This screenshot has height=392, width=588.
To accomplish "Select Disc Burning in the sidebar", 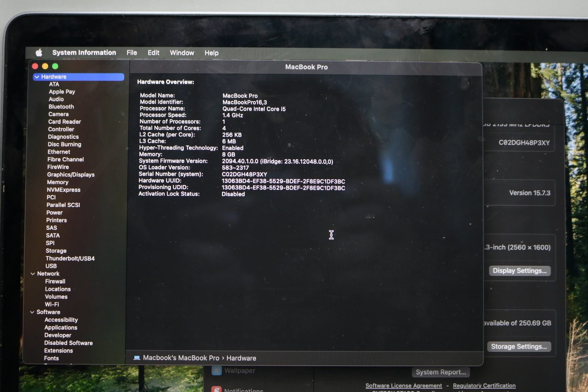I will pyautogui.click(x=64, y=144).
